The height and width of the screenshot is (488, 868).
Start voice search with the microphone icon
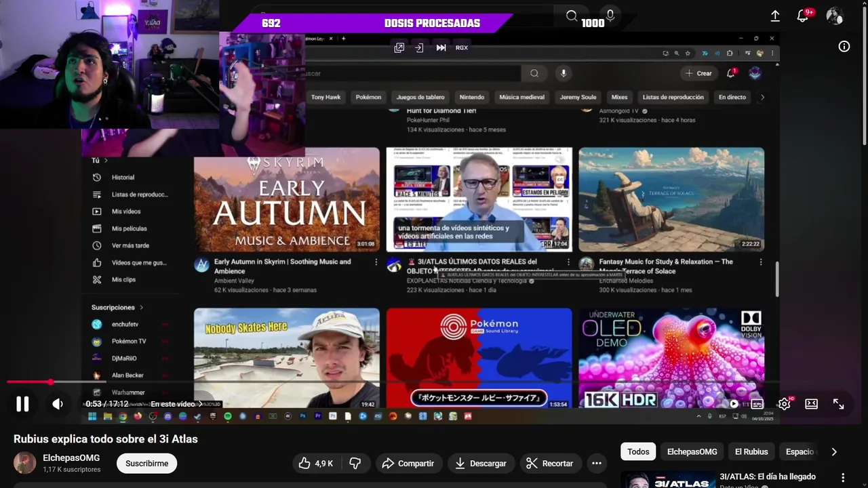point(610,16)
